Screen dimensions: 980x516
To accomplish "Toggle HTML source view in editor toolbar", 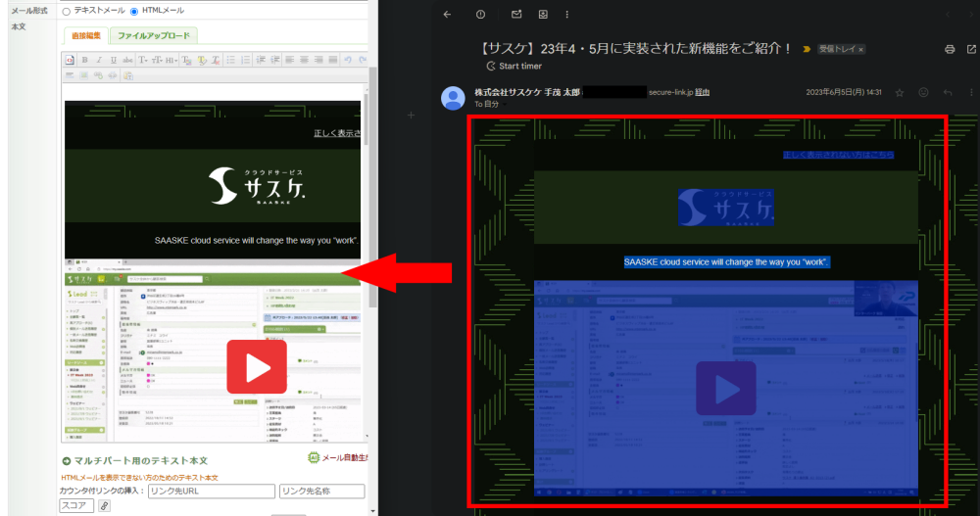I will (70, 60).
